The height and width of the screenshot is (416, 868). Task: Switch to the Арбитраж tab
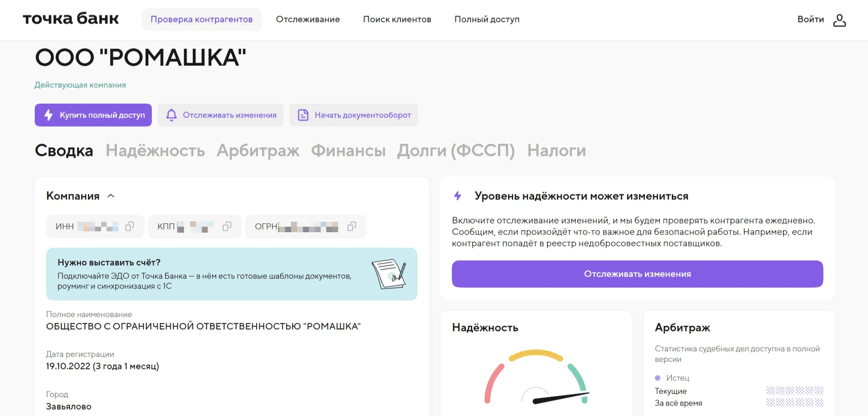(258, 150)
